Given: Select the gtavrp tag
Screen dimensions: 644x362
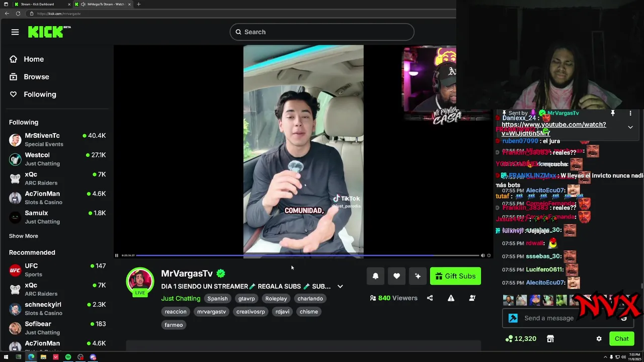Looking at the screenshot, I should tap(247, 299).
